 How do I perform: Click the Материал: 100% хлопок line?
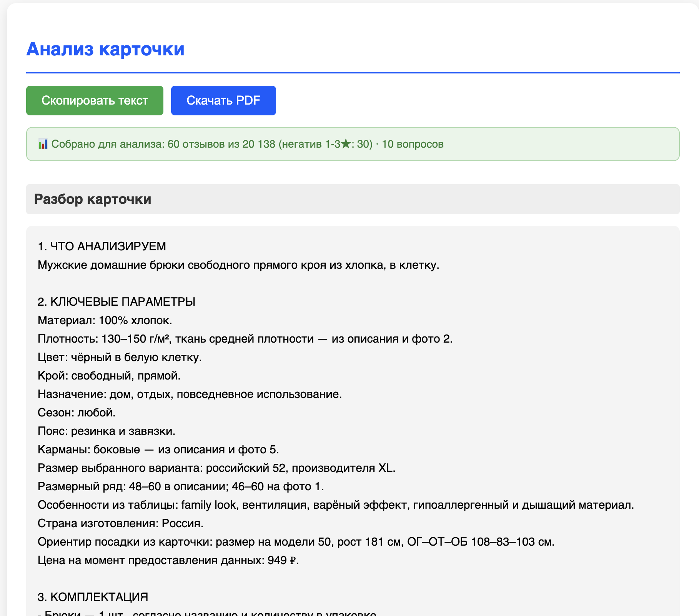[105, 320]
